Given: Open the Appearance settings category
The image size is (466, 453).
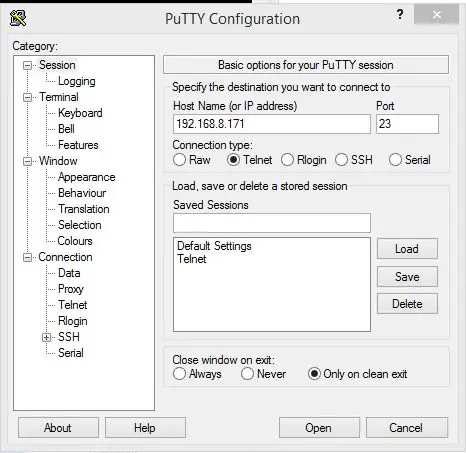Looking at the screenshot, I should (x=87, y=177).
